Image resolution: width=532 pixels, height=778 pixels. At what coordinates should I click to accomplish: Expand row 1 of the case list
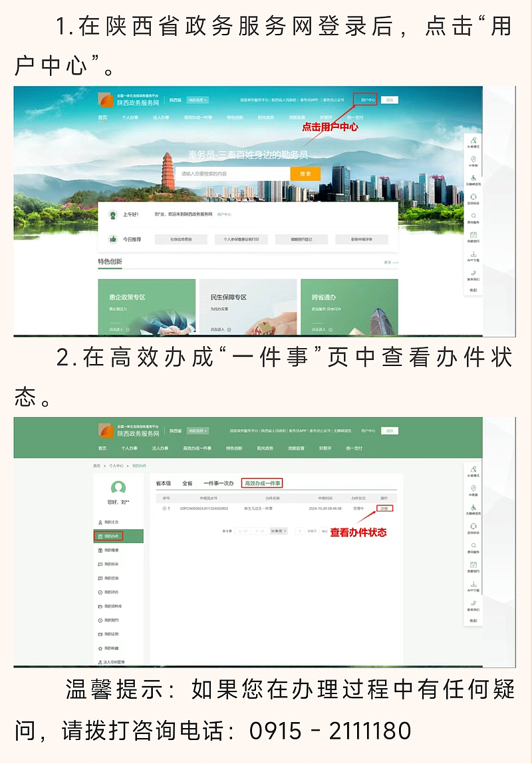[x=164, y=508]
